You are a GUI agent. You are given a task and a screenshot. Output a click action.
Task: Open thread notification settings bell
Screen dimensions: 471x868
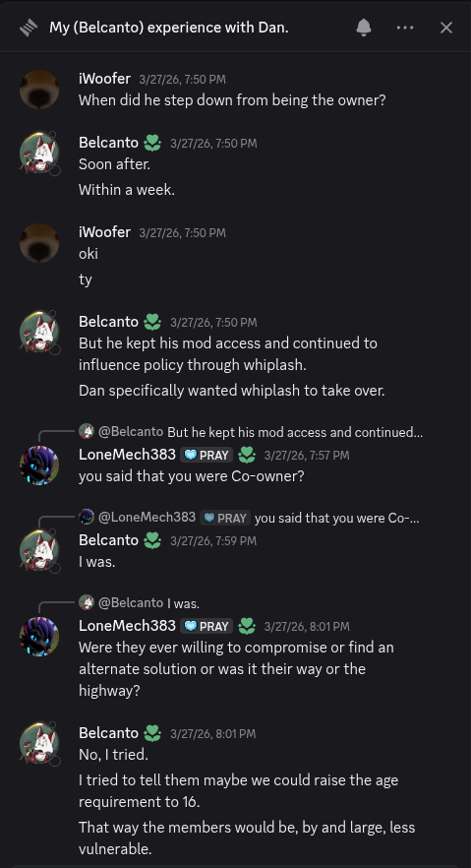(x=363, y=28)
